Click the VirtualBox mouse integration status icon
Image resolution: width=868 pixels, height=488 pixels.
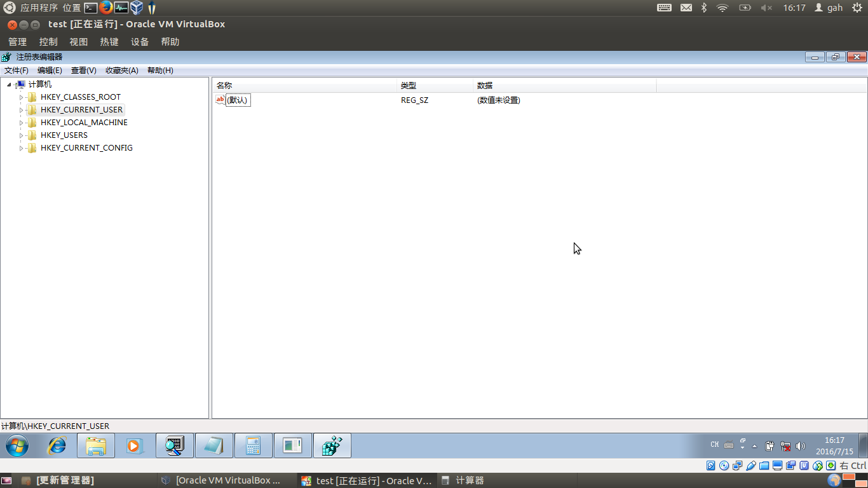click(818, 466)
